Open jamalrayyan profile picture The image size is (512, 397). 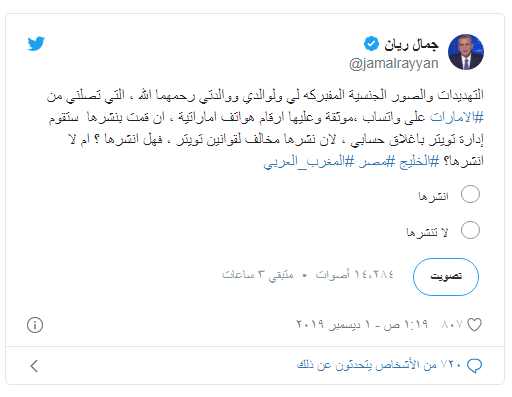click(466, 52)
